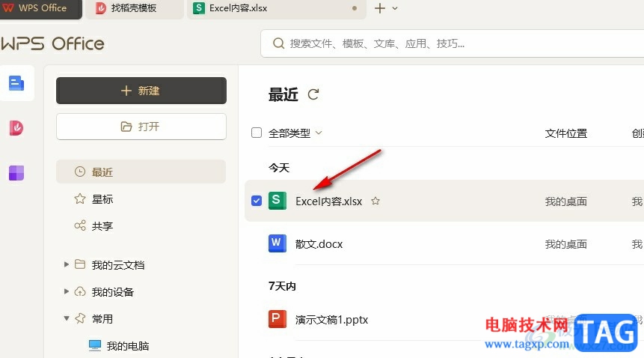The height and width of the screenshot is (358, 644).
Task: Open the Docer template icon in left rail
Action: coord(16,128)
